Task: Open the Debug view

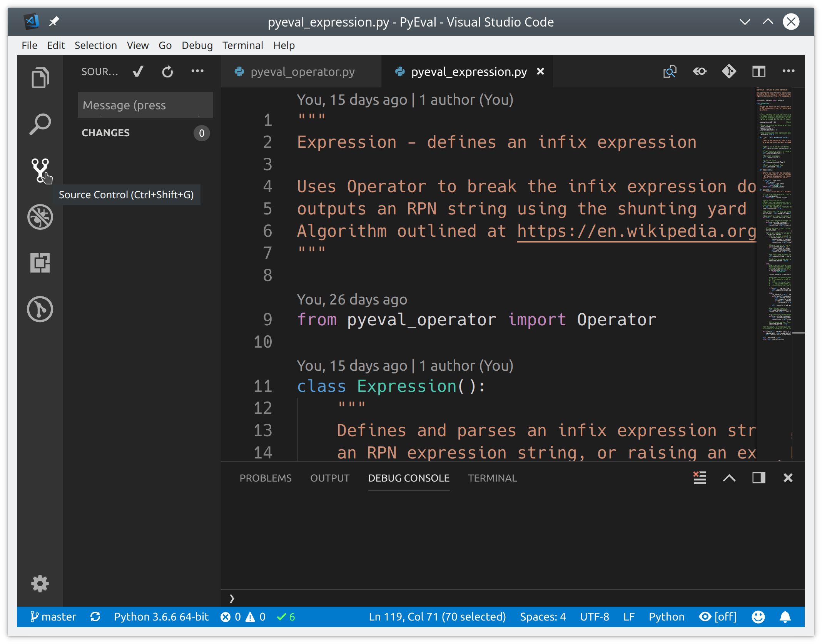Action: point(40,217)
